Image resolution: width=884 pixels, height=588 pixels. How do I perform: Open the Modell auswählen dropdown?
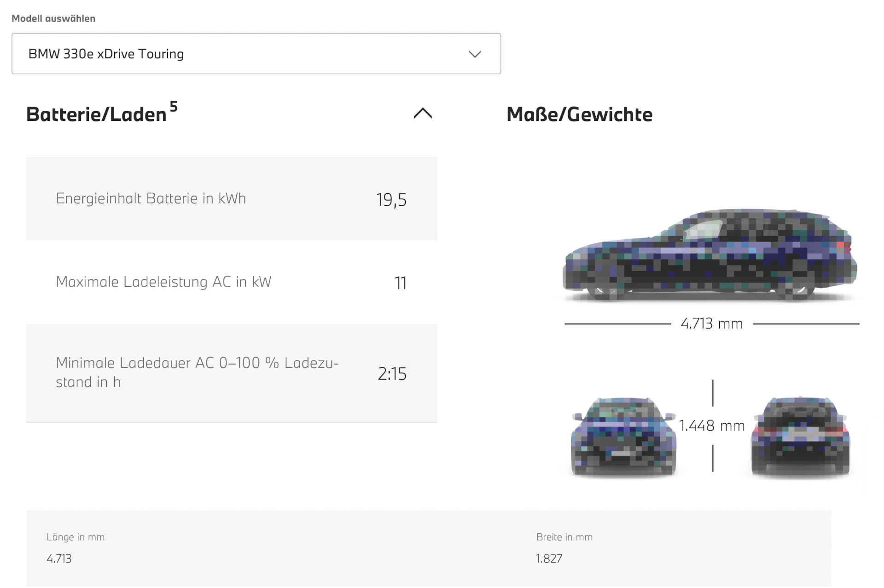(x=256, y=53)
